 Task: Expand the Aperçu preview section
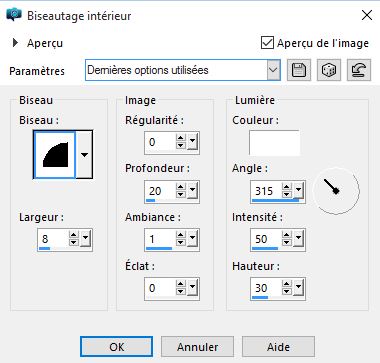[x=15, y=43]
